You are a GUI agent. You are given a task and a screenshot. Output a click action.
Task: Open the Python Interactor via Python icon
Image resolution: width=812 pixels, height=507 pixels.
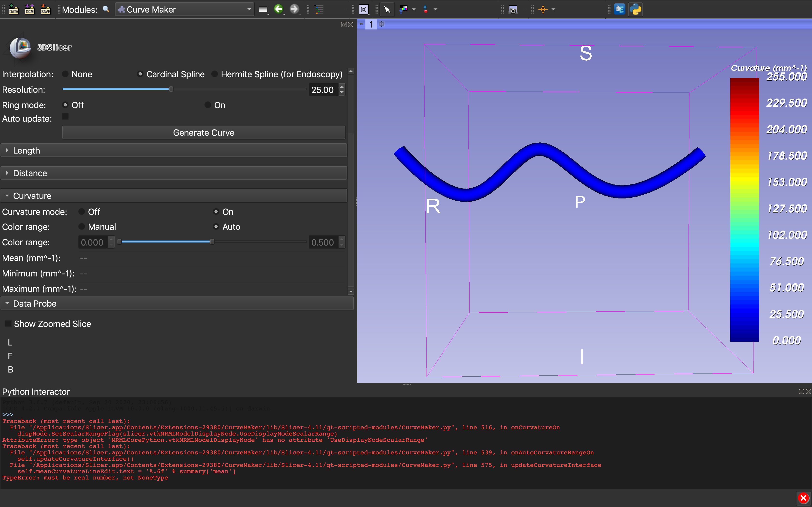636,9
